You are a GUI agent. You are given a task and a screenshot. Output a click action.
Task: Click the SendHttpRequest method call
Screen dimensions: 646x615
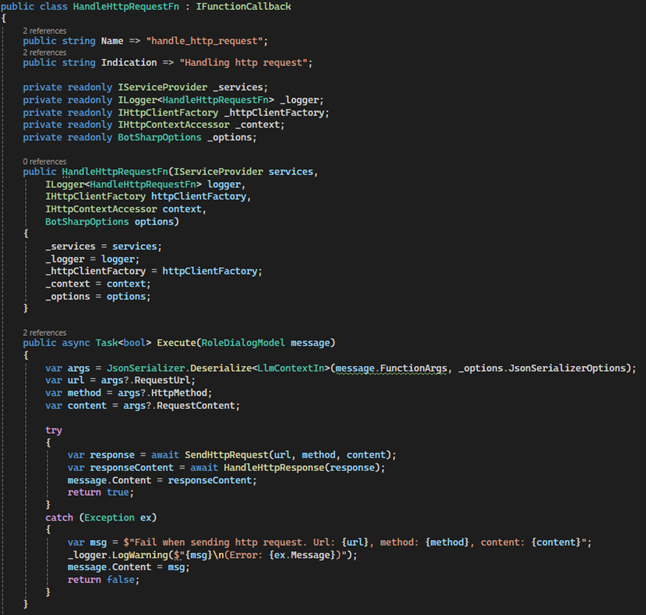pos(227,455)
